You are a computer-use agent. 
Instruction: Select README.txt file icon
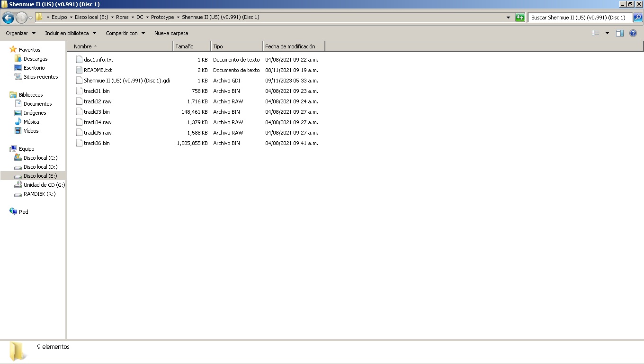(79, 70)
